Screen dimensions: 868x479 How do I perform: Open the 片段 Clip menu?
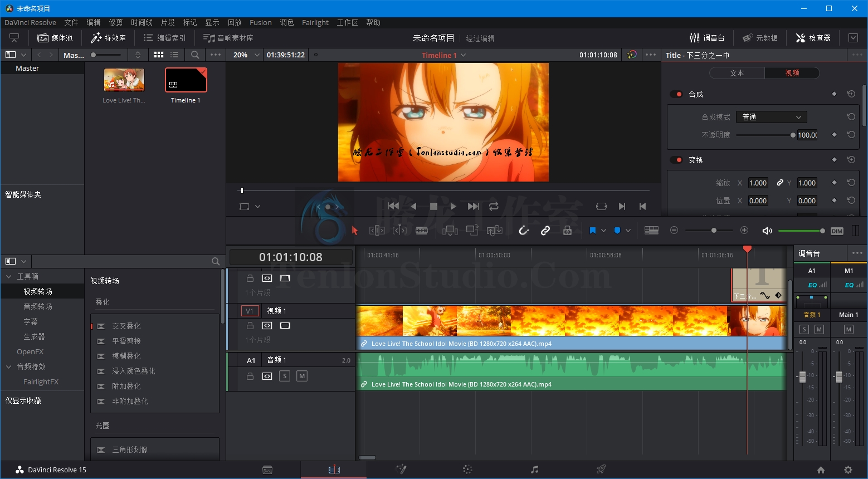(168, 22)
